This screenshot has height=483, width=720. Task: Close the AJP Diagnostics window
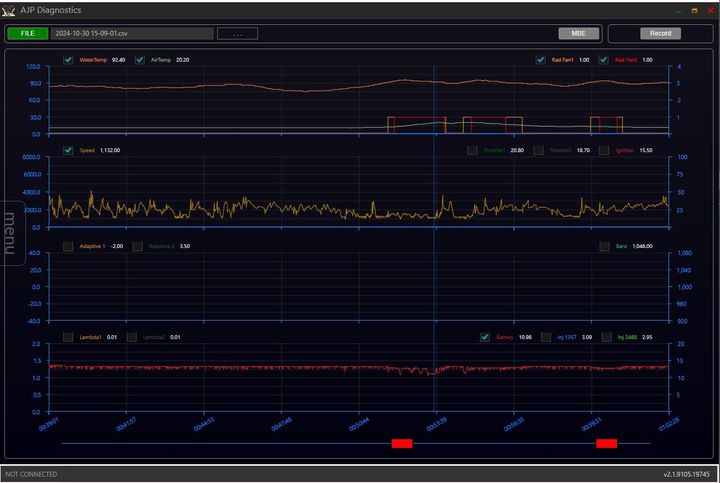tap(711, 10)
